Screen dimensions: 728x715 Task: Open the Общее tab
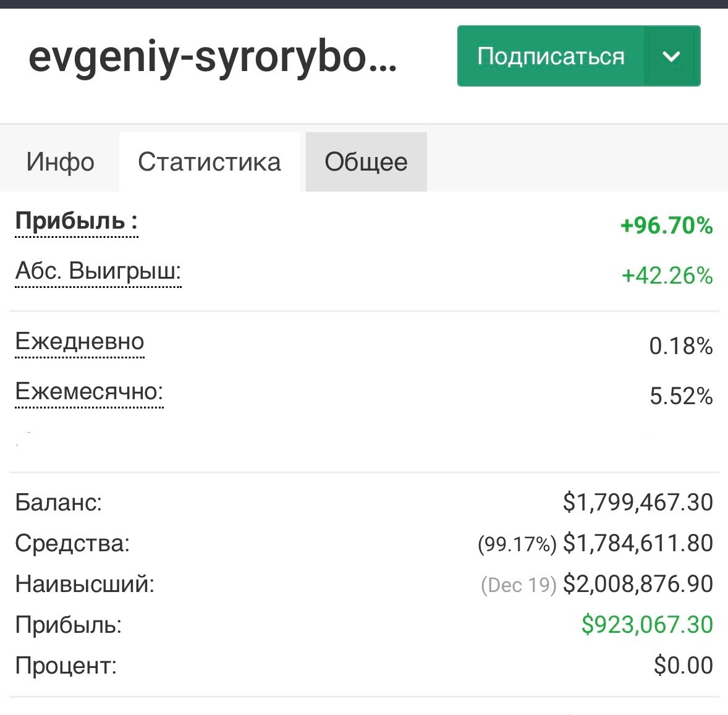(366, 162)
